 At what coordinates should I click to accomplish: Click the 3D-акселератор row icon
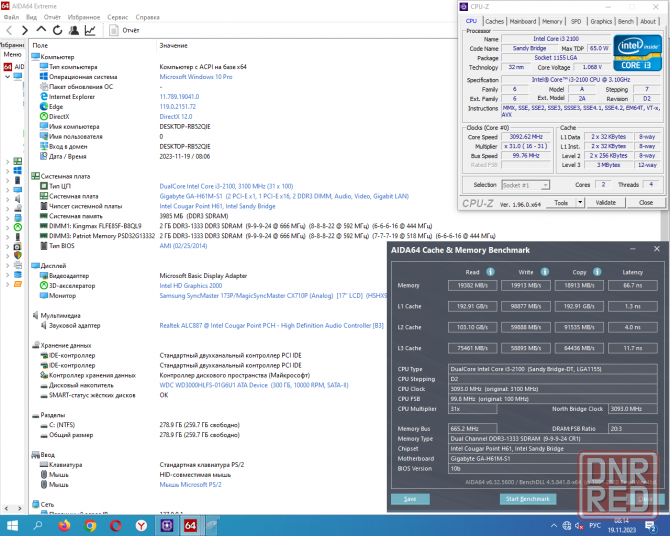[44, 286]
